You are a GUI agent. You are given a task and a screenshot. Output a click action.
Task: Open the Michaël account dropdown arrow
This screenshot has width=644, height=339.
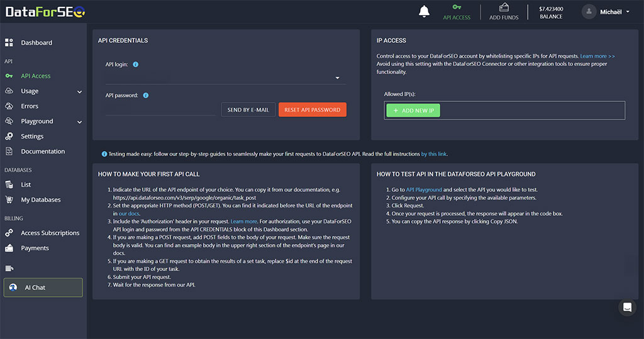(x=628, y=12)
